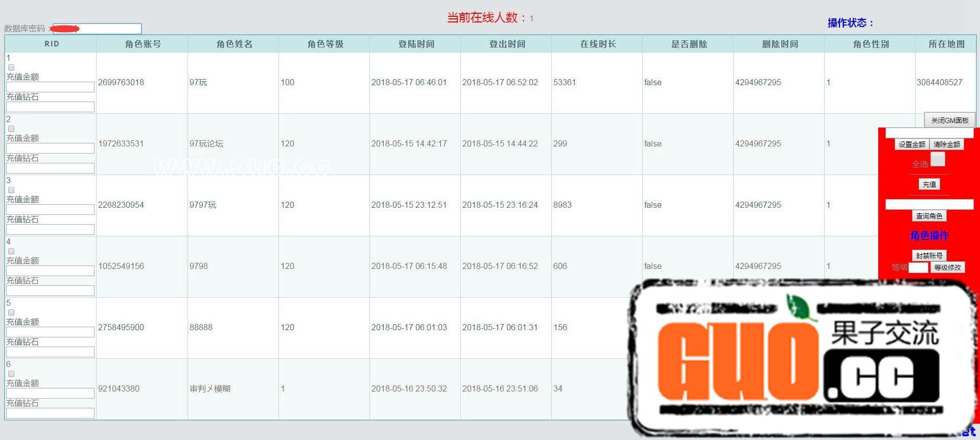980x440 pixels.
Task: Click the 等级修改 button
Action: click(947, 267)
